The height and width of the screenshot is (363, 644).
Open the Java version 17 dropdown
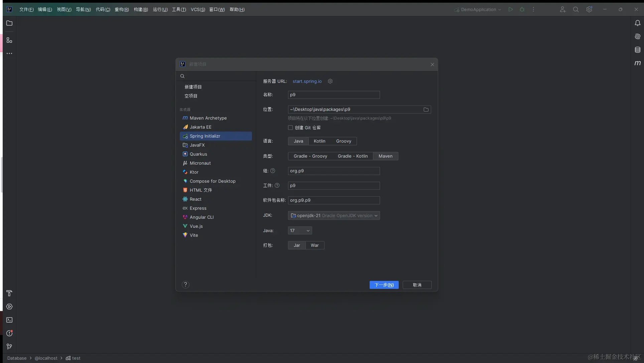click(300, 230)
